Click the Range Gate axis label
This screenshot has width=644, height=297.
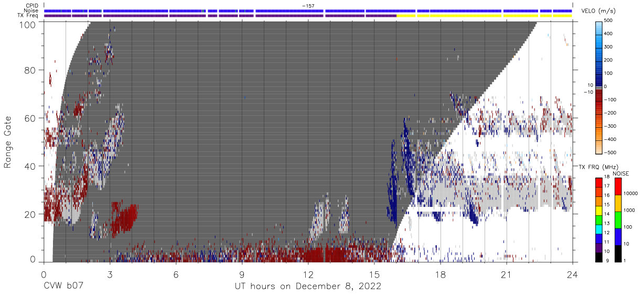[8, 142]
